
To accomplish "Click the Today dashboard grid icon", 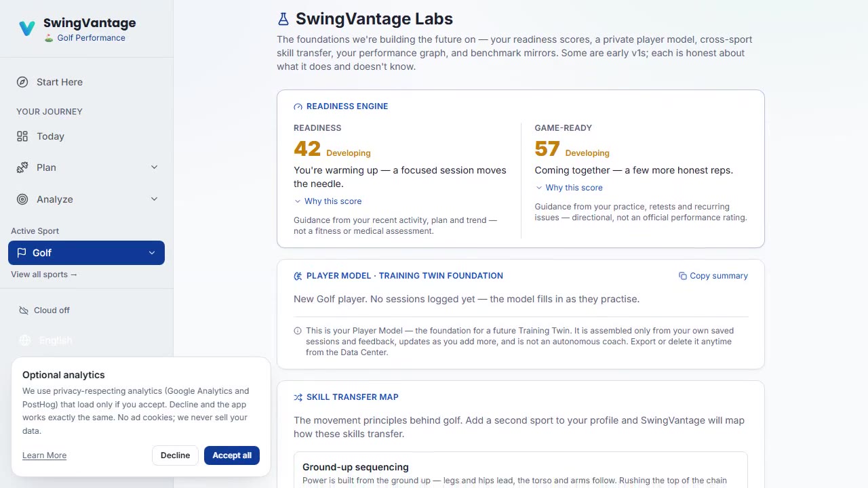I will coord(22,136).
